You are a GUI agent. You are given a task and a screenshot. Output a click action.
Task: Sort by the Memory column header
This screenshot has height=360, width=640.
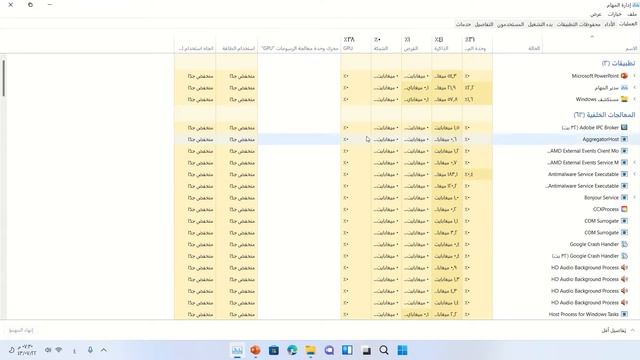[447, 44]
